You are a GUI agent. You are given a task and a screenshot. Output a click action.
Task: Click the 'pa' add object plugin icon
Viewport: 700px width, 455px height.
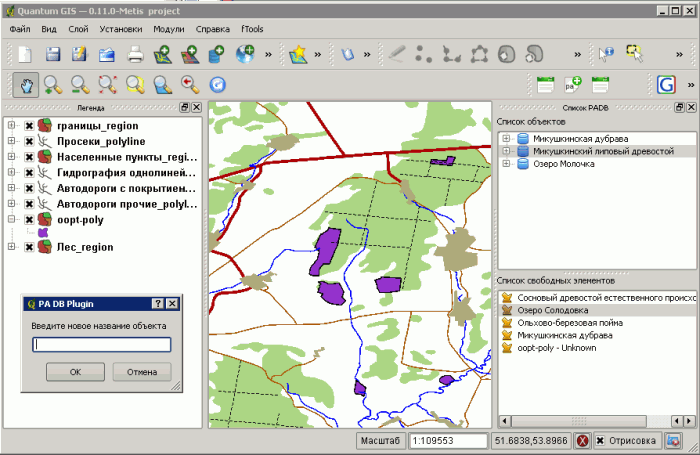pos(573,85)
